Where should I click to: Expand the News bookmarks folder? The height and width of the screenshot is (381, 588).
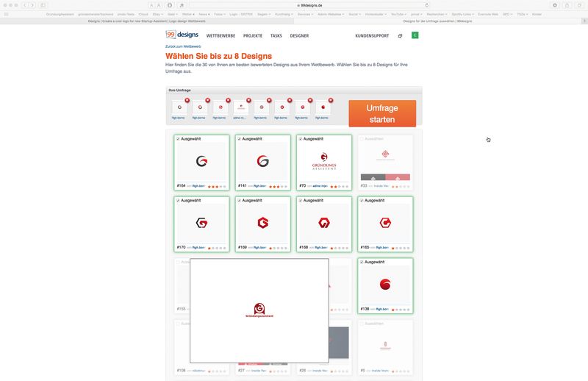(204, 14)
